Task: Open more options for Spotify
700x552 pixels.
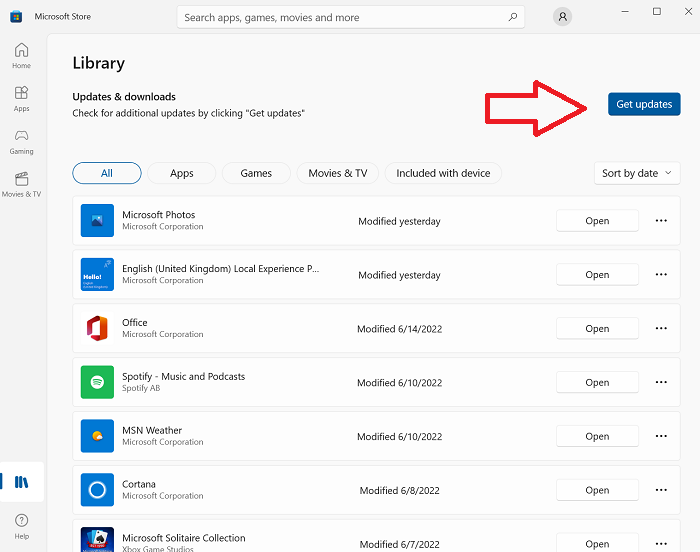Action: tap(661, 382)
